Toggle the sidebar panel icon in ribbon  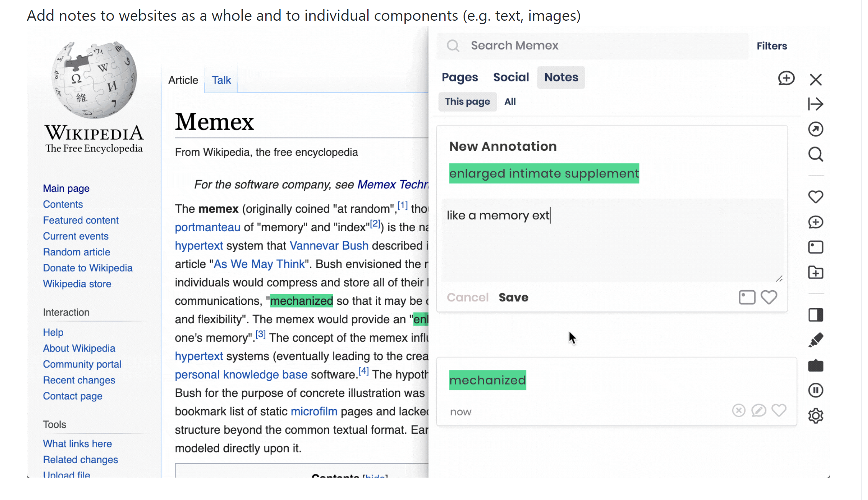[x=815, y=315]
